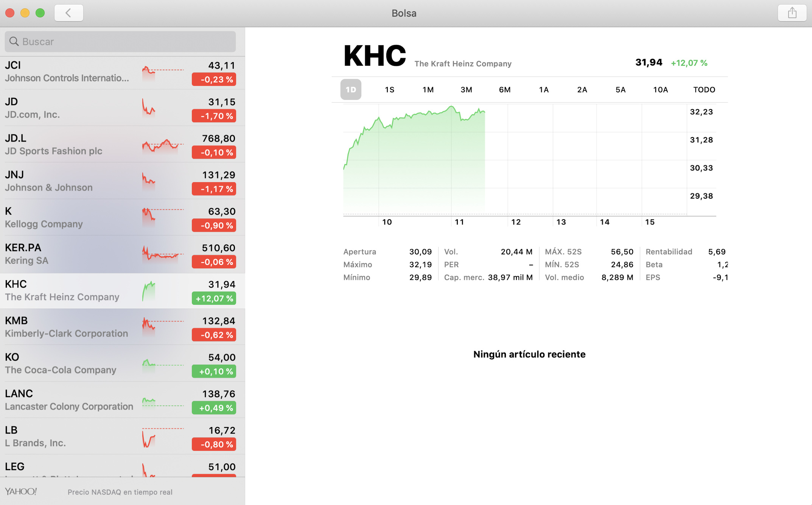Select the LEG ticker row
The width and height of the screenshot is (812, 505).
[122, 466]
